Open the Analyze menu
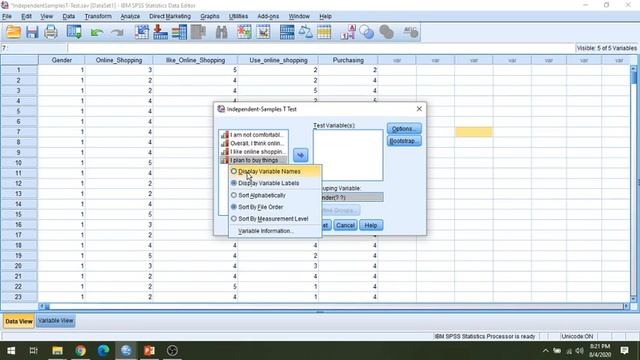 point(130,16)
